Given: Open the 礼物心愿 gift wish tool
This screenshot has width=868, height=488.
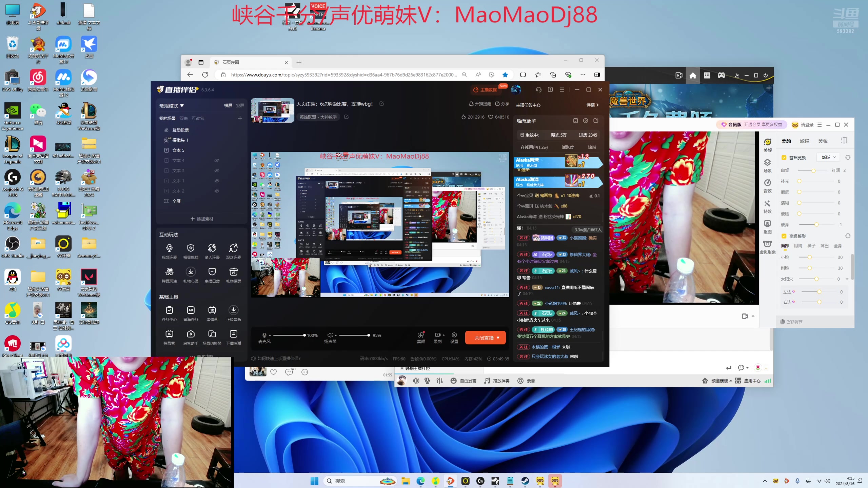Looking at the screenshot, I should click(191, 275).
